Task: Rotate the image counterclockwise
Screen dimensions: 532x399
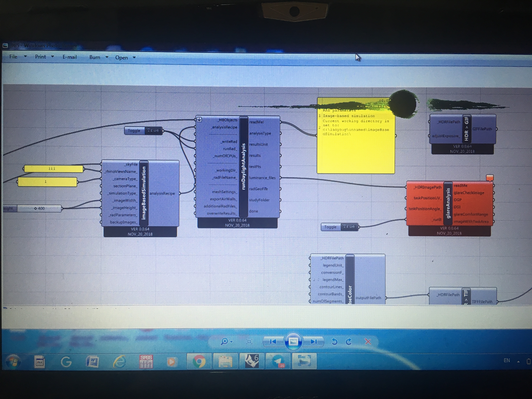Action: coord(334,342)
